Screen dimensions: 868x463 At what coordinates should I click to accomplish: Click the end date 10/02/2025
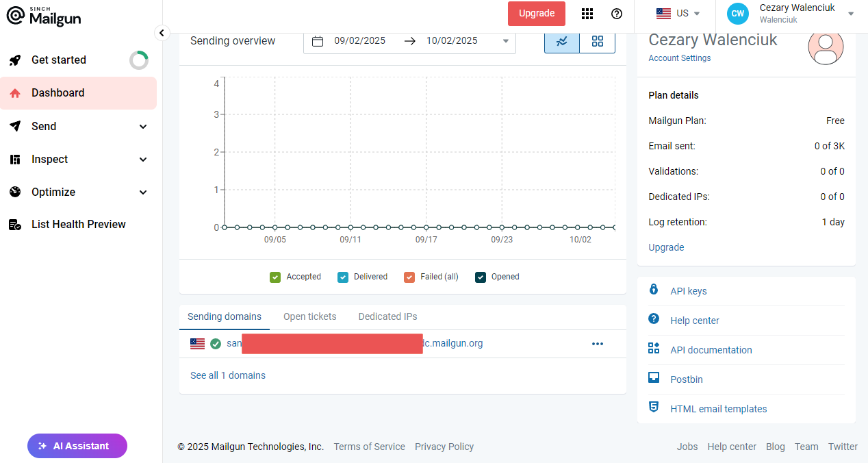point(452,41)
